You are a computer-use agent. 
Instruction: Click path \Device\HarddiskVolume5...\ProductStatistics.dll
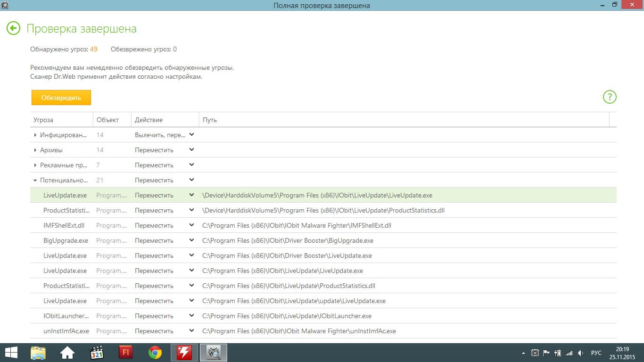323,210
